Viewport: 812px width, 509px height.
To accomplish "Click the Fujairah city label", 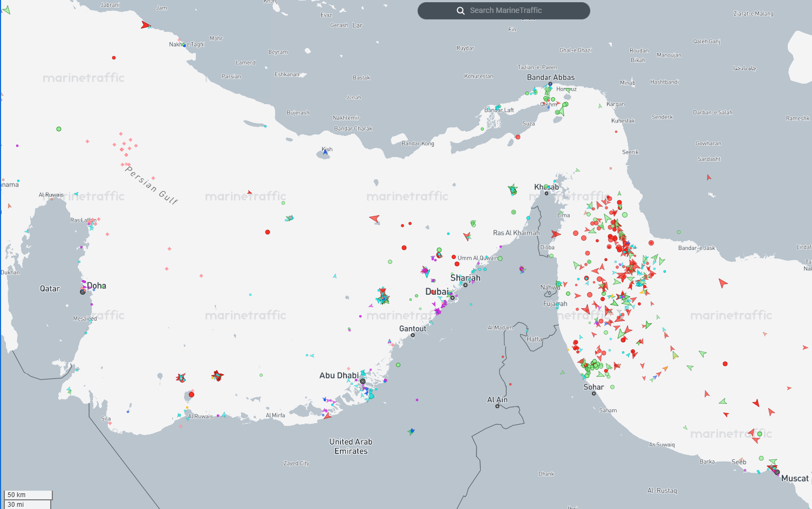I will [555, 304].
